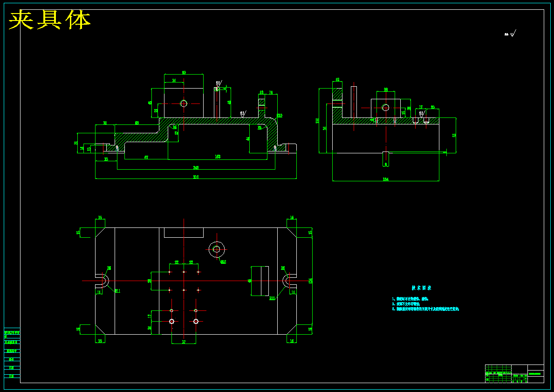Screen dimensions: 554x392
Task: Click the 60 dimension above front view block
Action: coord(184,72)
